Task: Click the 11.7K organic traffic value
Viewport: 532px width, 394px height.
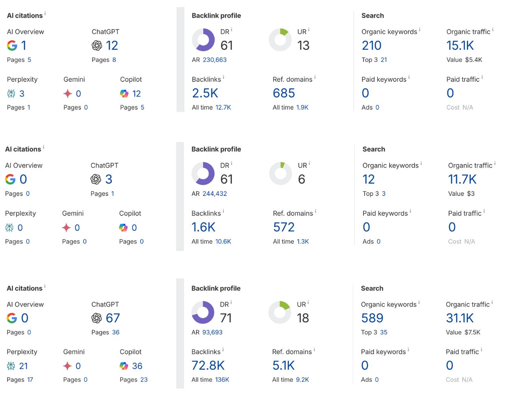Action: coord(462,180)
